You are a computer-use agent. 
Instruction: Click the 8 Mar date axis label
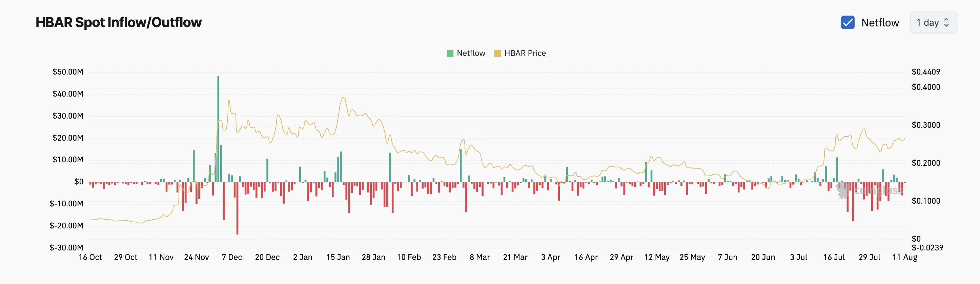coord(480,257)
